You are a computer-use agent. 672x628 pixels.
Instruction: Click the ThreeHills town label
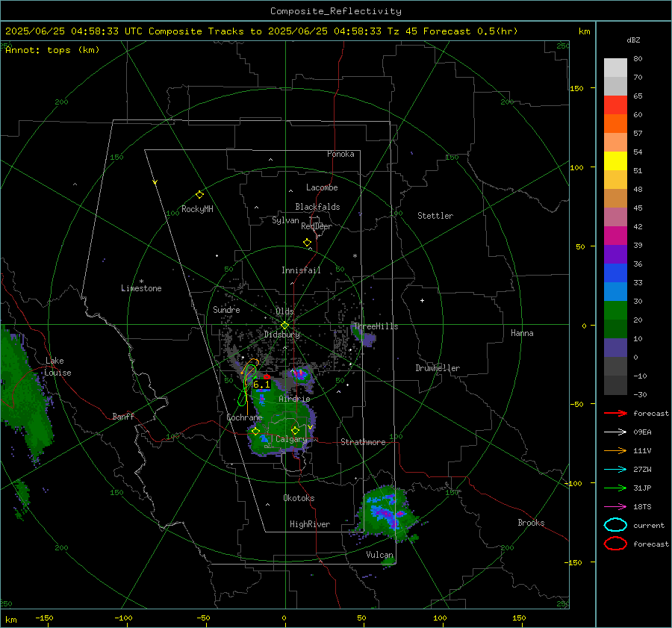tap(376, 326)
